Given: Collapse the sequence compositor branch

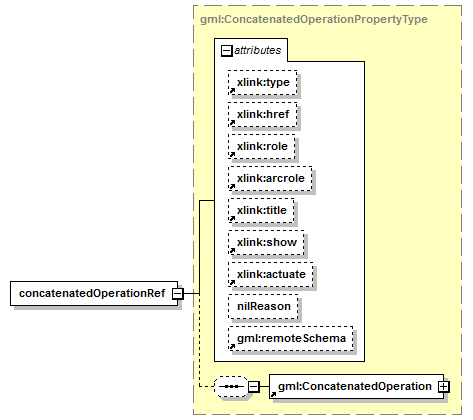Looking at the screenshot, I should (254, 387).
